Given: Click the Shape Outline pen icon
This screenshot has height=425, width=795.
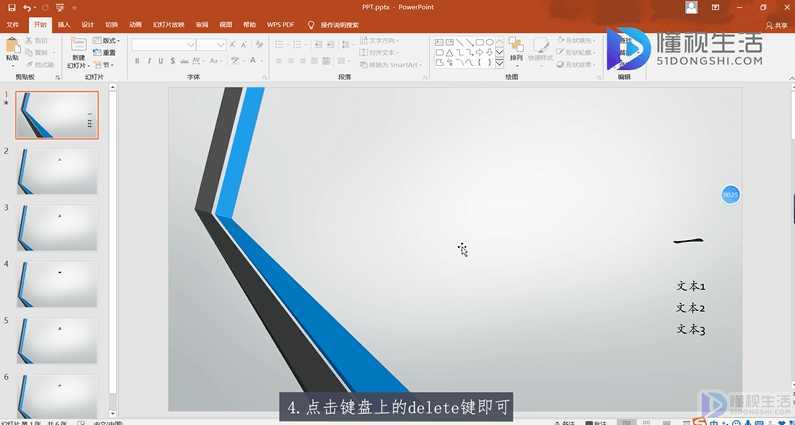Looking at the screenshot, I should pos(561,52).
